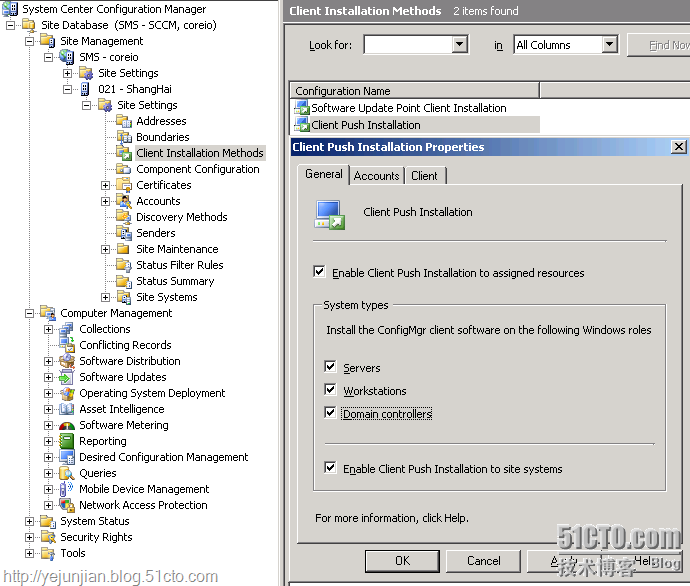Expand the top-level Site Settings under SMS - coreio
This screenshot has width=690, height=586.
click(67, 73)
